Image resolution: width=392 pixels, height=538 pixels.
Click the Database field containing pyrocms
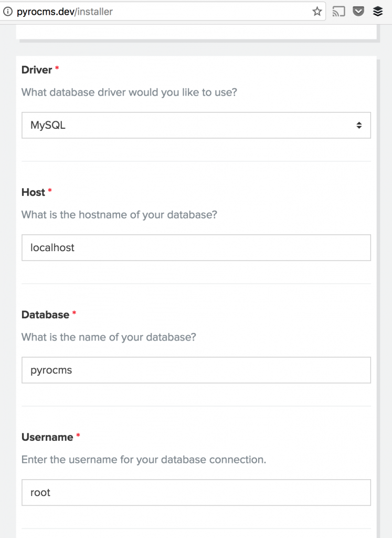click(196, 370)
